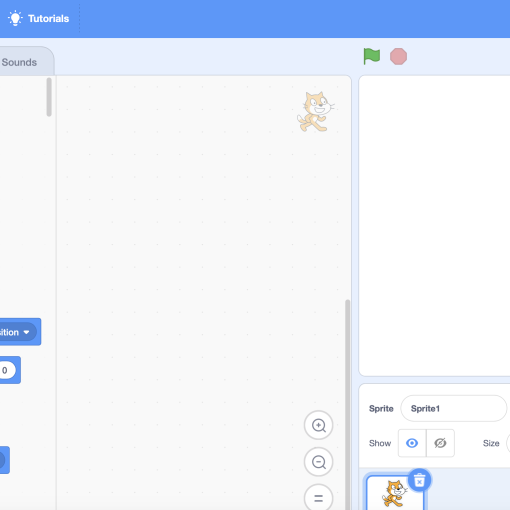Hide the sprite with crossed-eye toggle
This screenshot has height=510, width=510.
[x=440, y=443]
